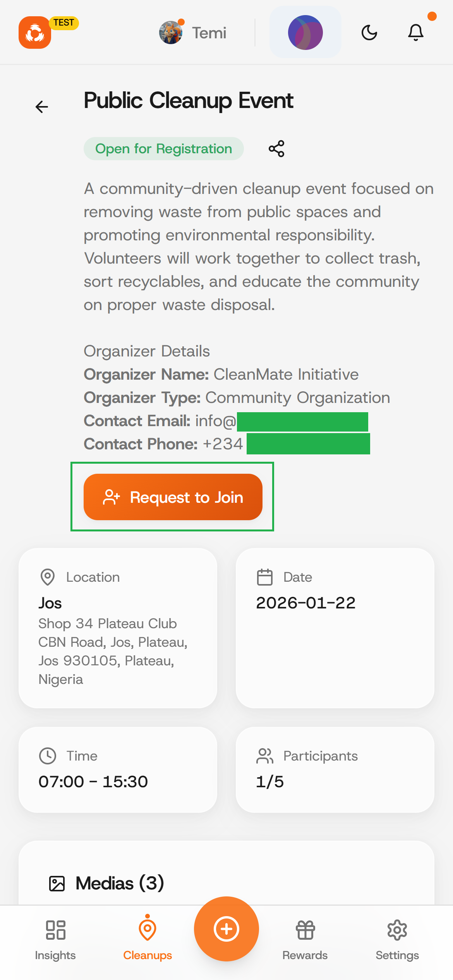This screenshot has width=453, height=980.
Task: Click the Open for Registration badge
Action: click(164, 149)
